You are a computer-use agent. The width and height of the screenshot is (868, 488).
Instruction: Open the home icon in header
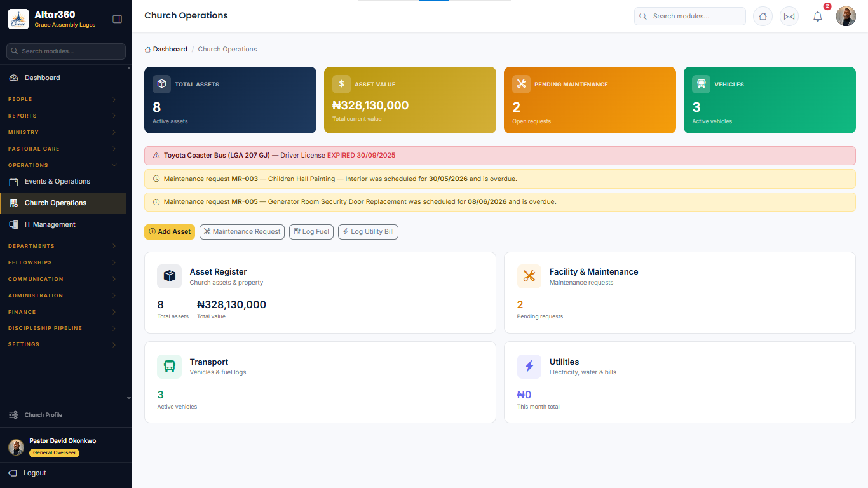click(x=763, y=17)
